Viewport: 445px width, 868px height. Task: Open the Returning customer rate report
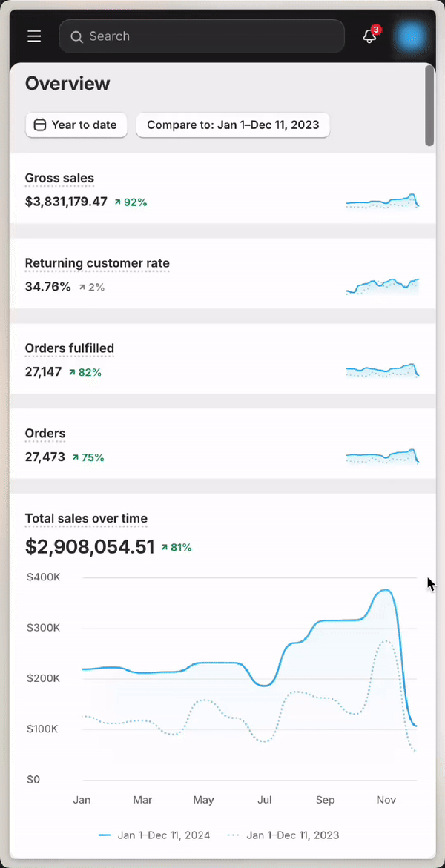(97, 263)
